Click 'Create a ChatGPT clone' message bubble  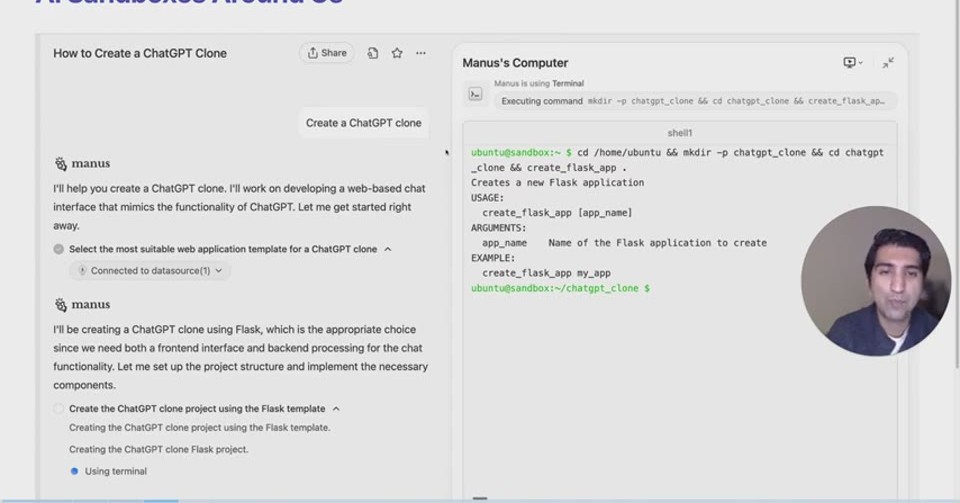tap(364, 123)
